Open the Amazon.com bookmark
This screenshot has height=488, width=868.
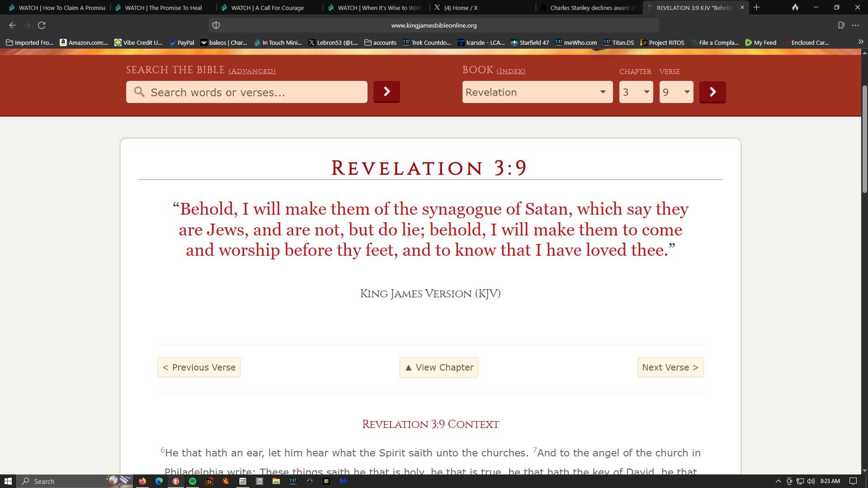click(x=84, y=42)
